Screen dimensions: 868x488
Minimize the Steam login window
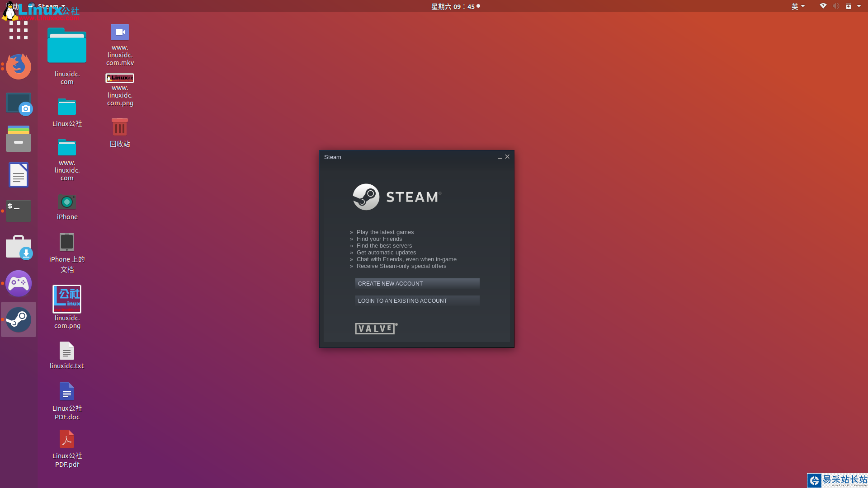pyautogui.click(x=500, y=157)
